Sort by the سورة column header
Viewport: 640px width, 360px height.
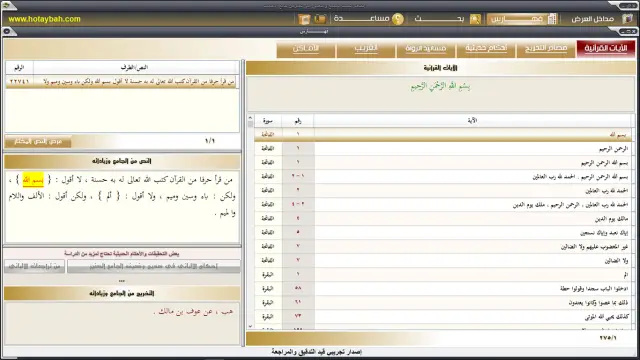[x=268, y=120]
